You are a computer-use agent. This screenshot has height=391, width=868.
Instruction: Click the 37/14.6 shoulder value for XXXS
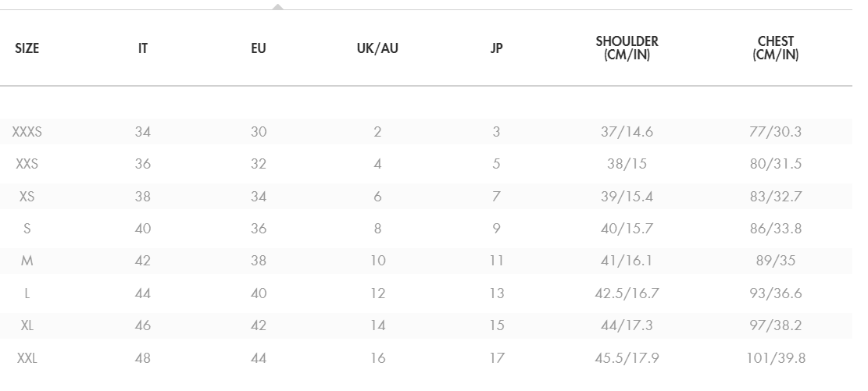point(627,132)
